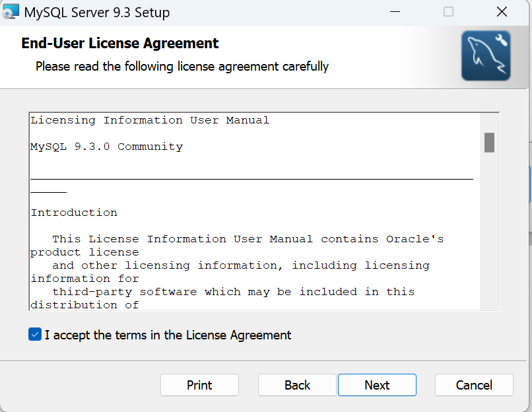Viewport: 532px width, 412px height.
Task: Click the installer icon in the title bar
Action: (x=10, y=12)
